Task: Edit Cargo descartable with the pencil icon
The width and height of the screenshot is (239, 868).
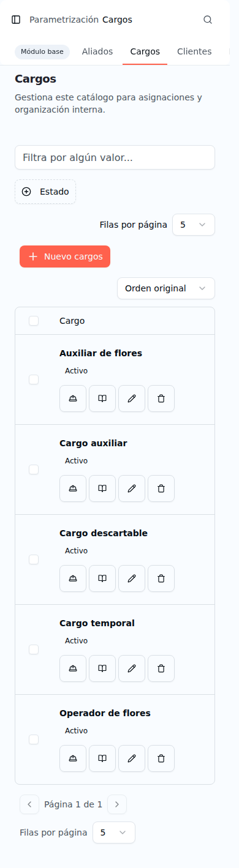Action: pos(132,578)
